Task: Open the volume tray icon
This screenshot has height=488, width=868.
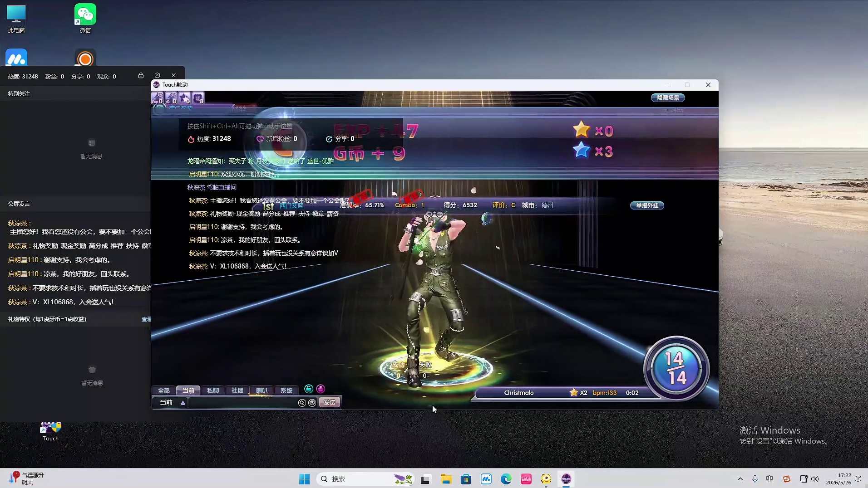Action: point(815,479)
